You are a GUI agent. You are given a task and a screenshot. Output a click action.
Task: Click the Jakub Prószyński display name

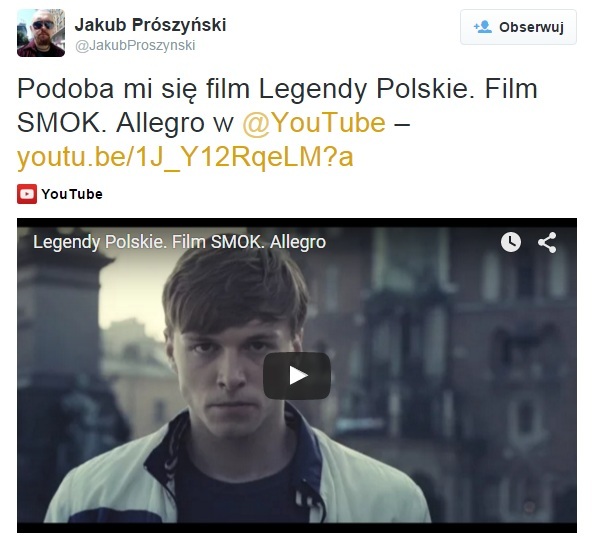click(150, 25)
